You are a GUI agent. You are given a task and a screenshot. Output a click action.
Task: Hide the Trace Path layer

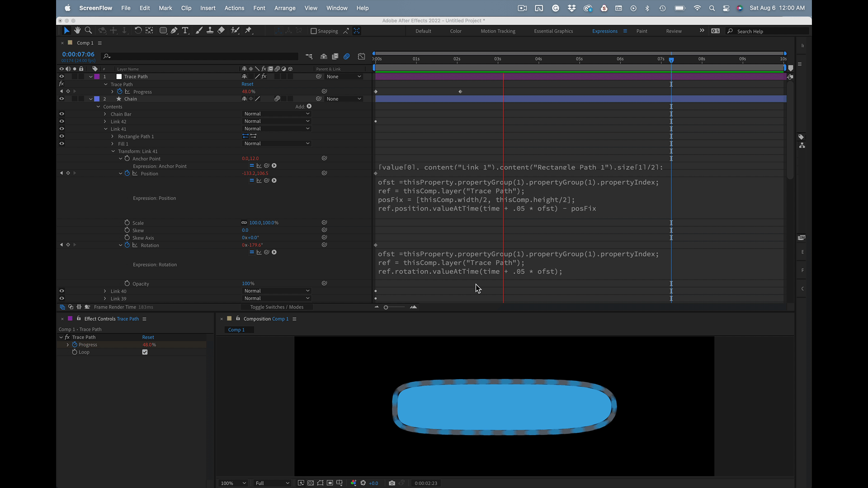pyautogui.click(x=61, y=76)
